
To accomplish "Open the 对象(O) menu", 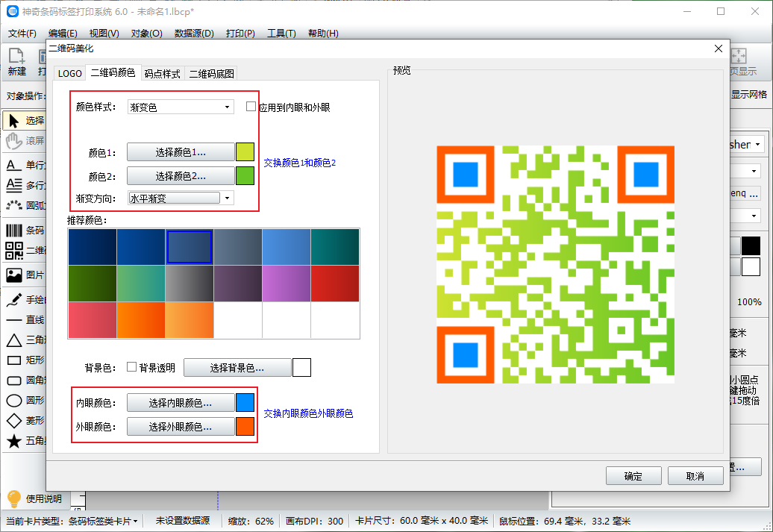I will click(x=147, y=33).
